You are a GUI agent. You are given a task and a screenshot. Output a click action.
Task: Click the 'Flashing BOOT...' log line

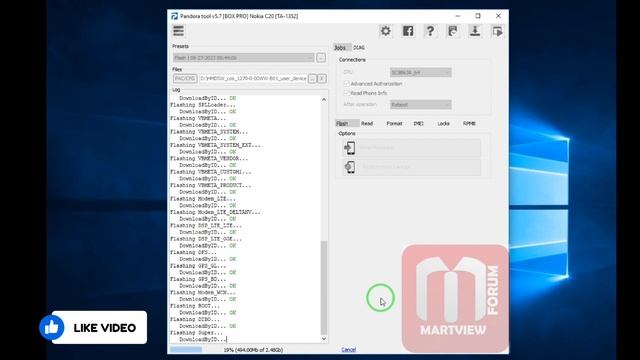195,306
